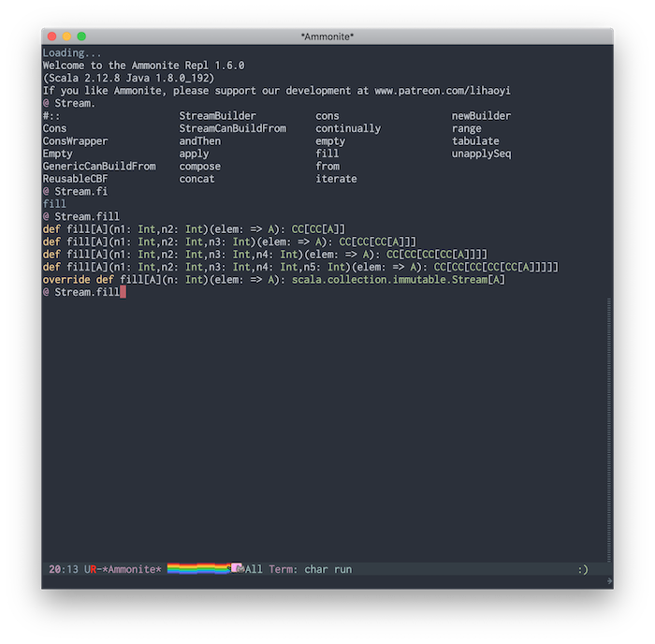Click the *Ammonite* window title

click(327, 37)
